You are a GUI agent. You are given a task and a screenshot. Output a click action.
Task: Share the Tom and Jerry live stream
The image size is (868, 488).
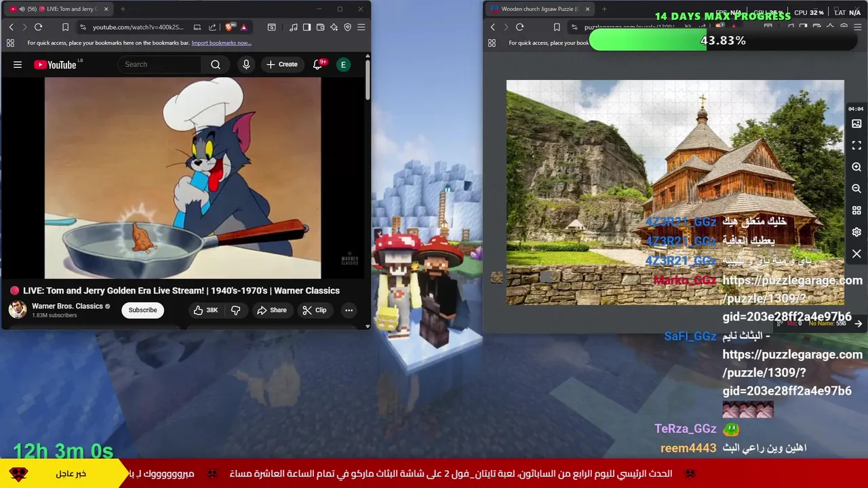(271, 310)
